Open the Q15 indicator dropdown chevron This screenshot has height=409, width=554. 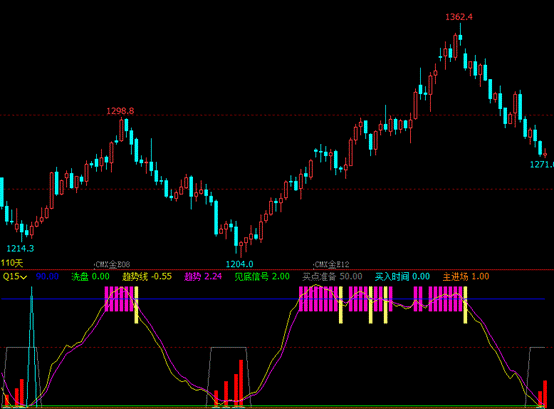pos(24,277)
